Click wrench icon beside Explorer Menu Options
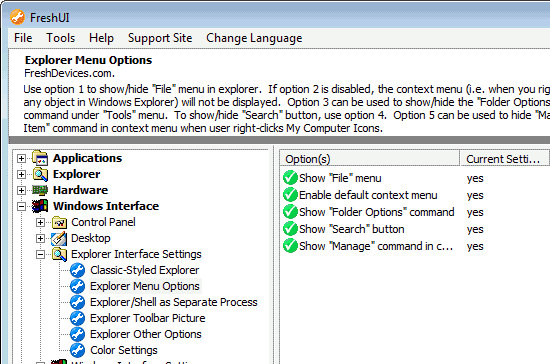The width and height of the screenshot is (550, 364). point(77,287)
